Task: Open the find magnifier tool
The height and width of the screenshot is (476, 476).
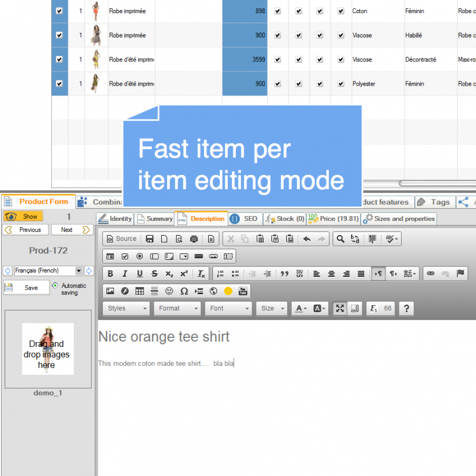Action: pyautogui.click(x=340, y=239)
